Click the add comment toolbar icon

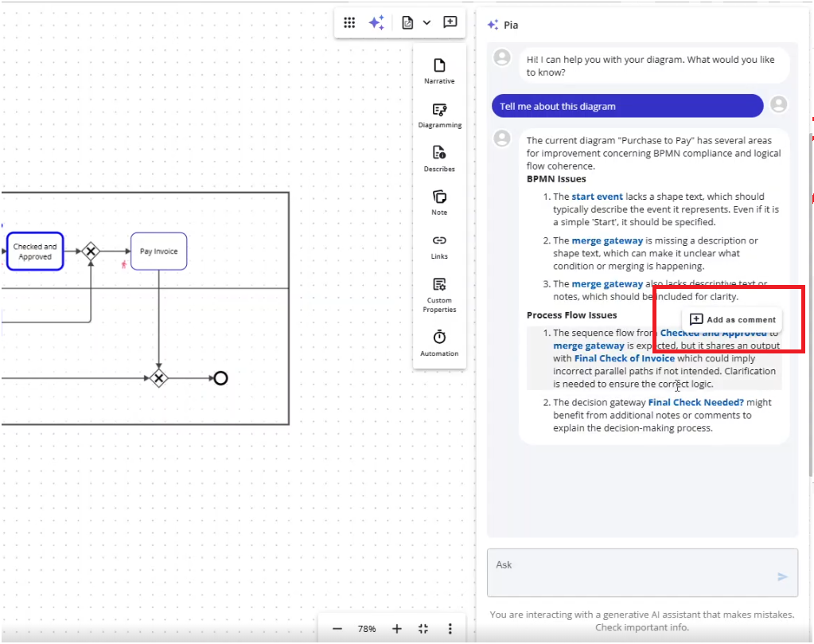450,22
